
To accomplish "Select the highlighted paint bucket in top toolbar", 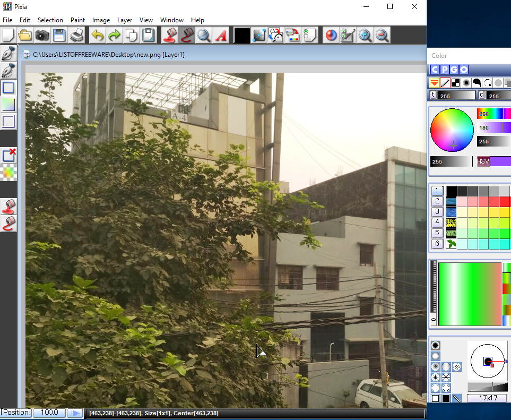I will [x=187, y=35].
